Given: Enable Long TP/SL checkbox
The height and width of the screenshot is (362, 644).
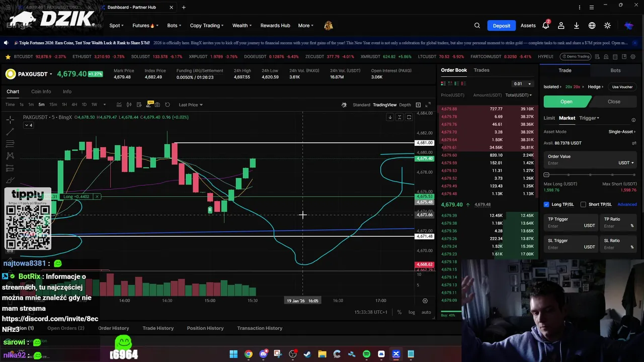Looking at the screenshot, I should [546, 204].
